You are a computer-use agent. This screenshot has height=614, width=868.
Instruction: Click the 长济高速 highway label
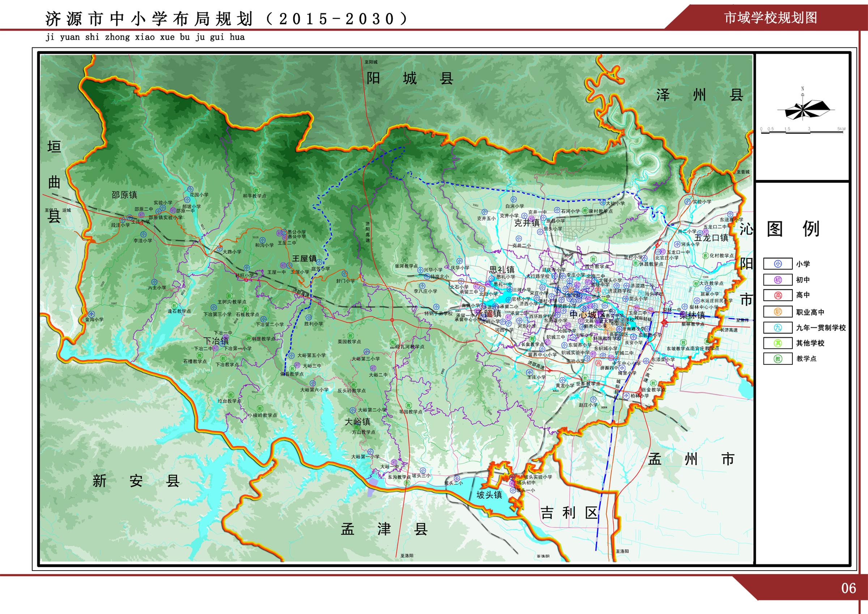pos(729,330)
